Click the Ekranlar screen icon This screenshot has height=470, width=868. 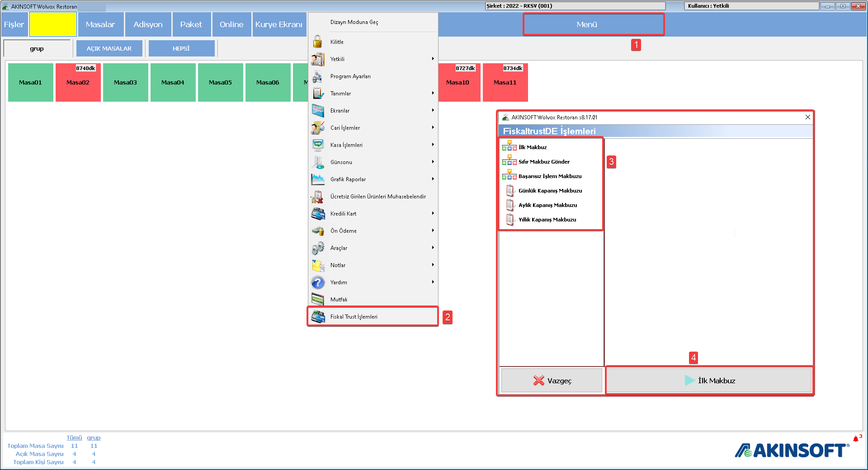(x=318, y=111)
